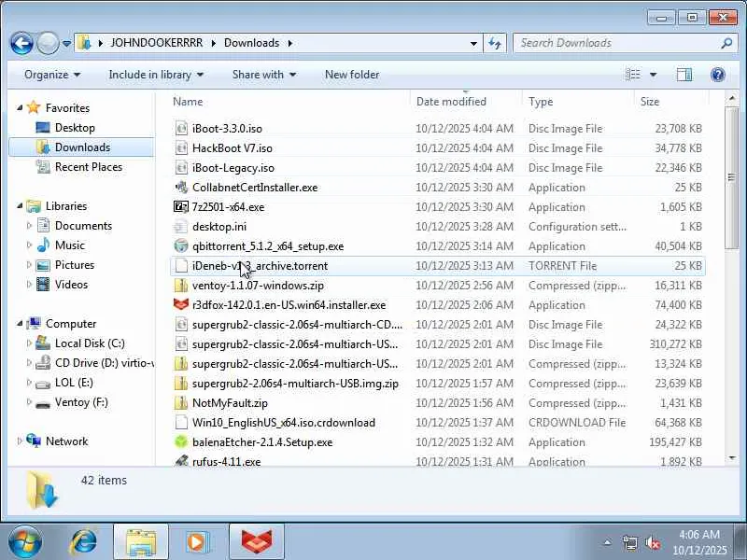Expand the Documents library
The height and width of the screenshot is (560, 747).
pos(29,226)
